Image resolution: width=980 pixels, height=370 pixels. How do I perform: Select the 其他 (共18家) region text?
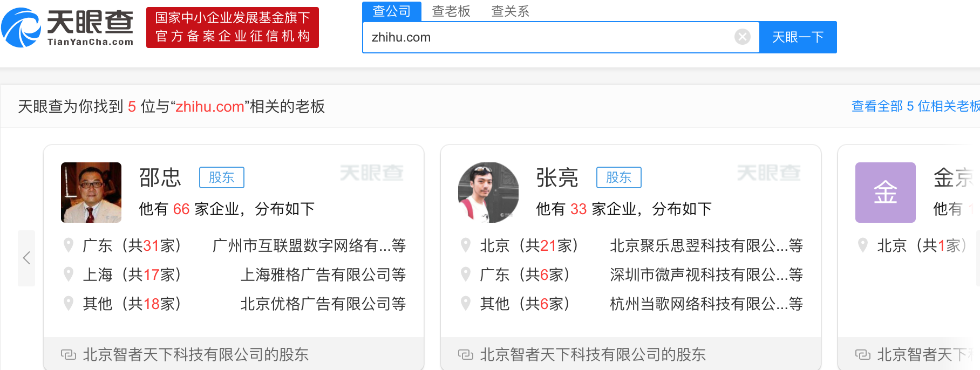(x=132, y=304)
